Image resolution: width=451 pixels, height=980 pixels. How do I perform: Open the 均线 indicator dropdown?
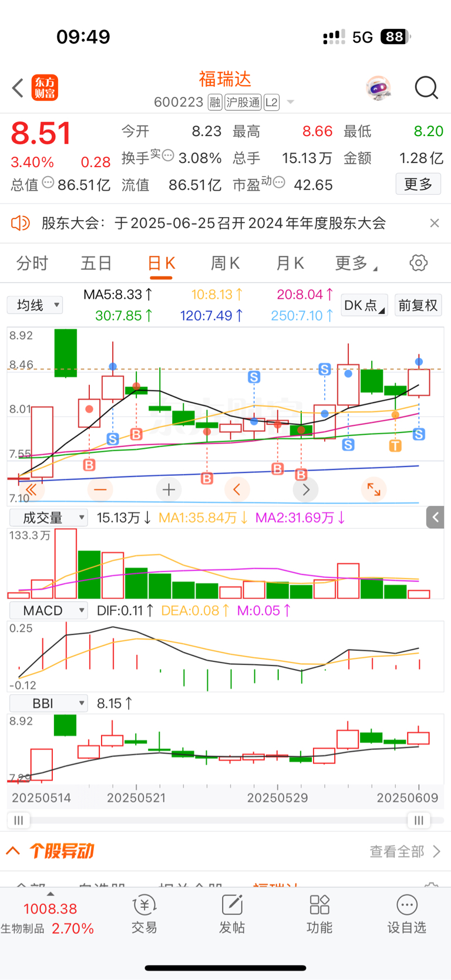(35, 305)
